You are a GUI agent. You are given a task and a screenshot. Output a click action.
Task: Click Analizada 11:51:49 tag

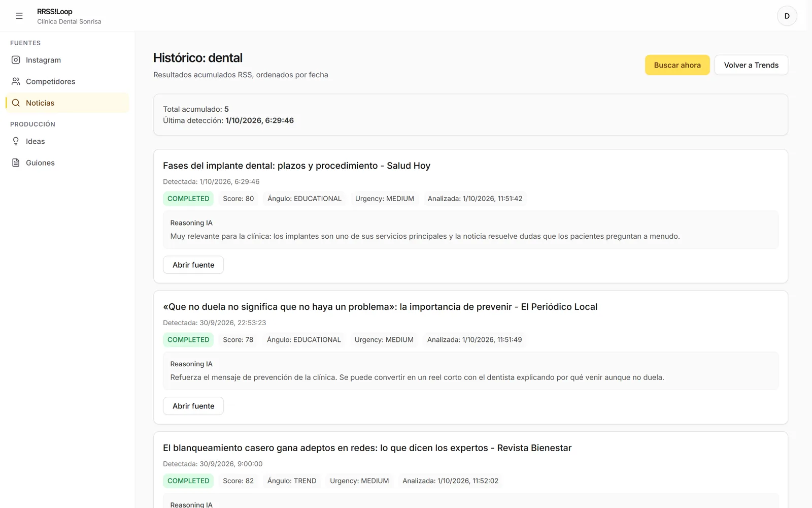click(x=475, y=340)
